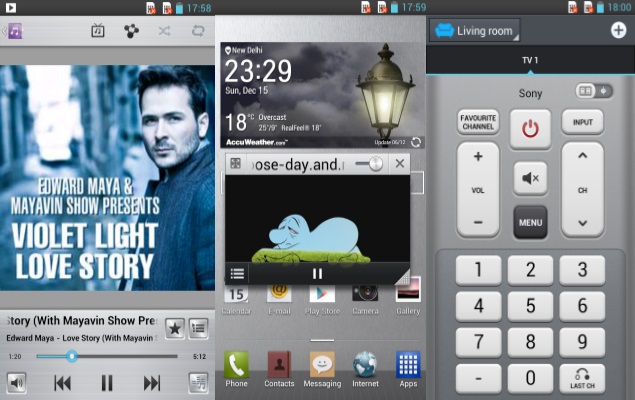Tap the music video icon in toolbar
Screen dimensions: 635x400
pos(98,31)
